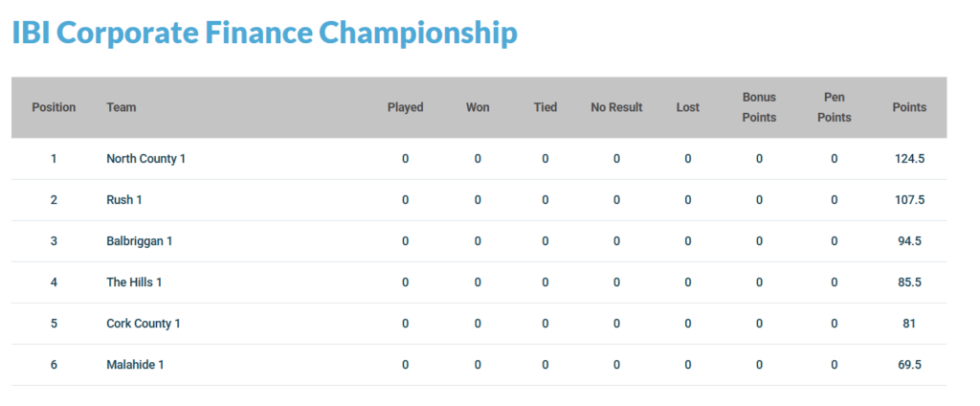
Task: Select the Cork County 1 team
Action: (144, 324)
